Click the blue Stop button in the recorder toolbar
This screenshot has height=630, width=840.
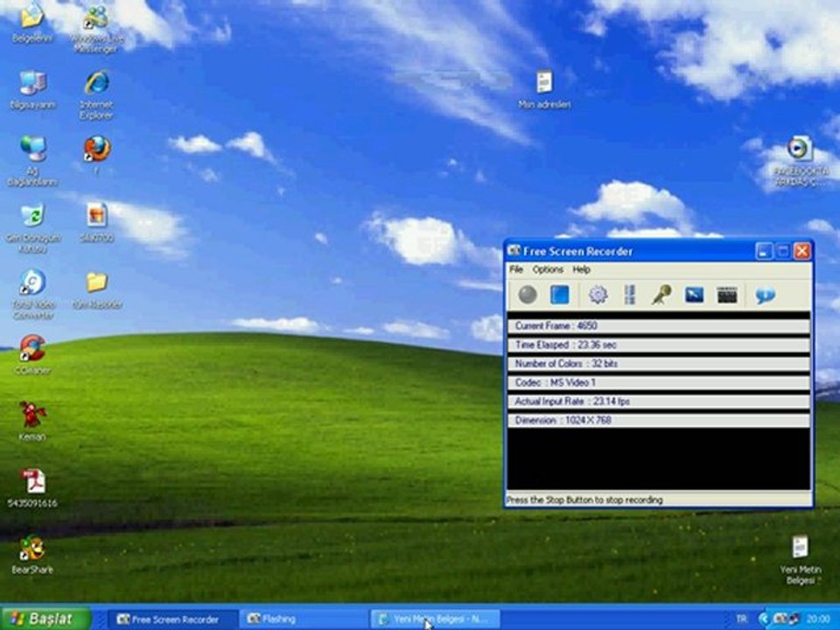click(560, 295)
